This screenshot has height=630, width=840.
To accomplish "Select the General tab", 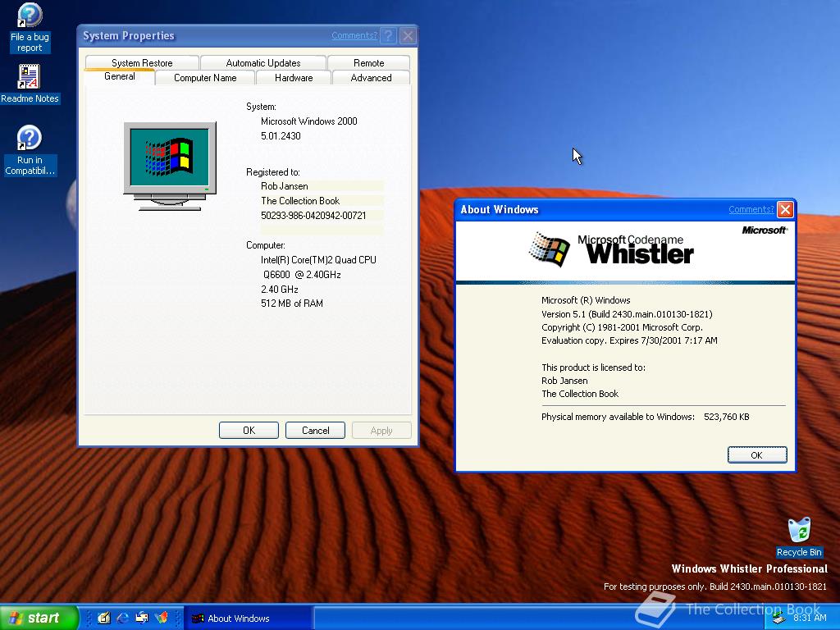I will 120,76.
